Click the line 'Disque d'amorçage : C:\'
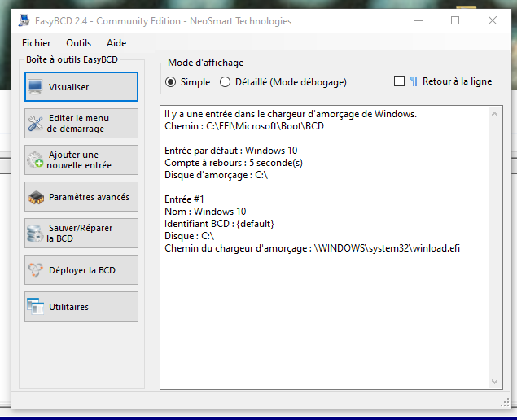 click(x=216, y=175)
